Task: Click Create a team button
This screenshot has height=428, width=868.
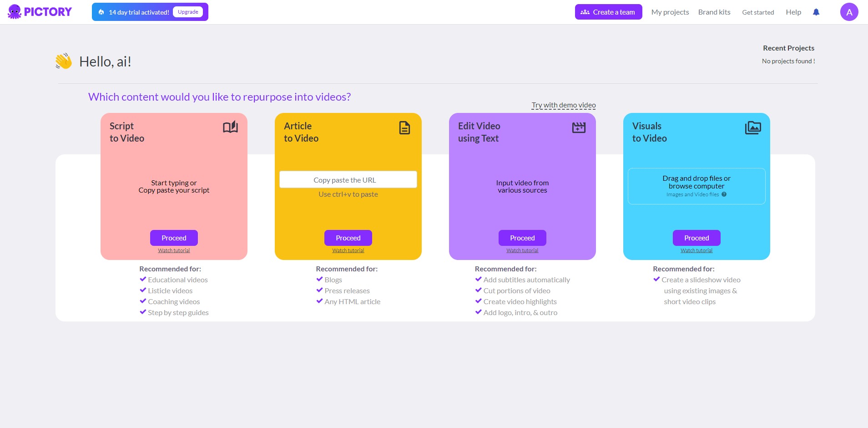Action: pyautogui.click(x=608, y=12)
